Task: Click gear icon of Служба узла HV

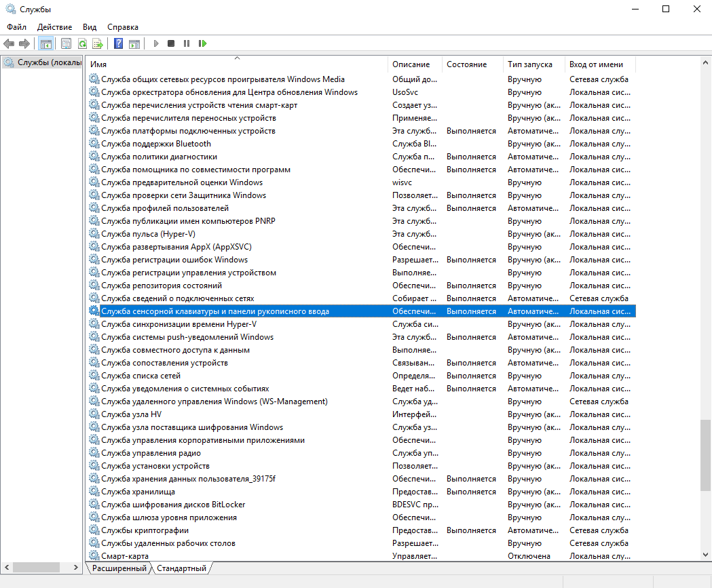Action: coord(94,414)
